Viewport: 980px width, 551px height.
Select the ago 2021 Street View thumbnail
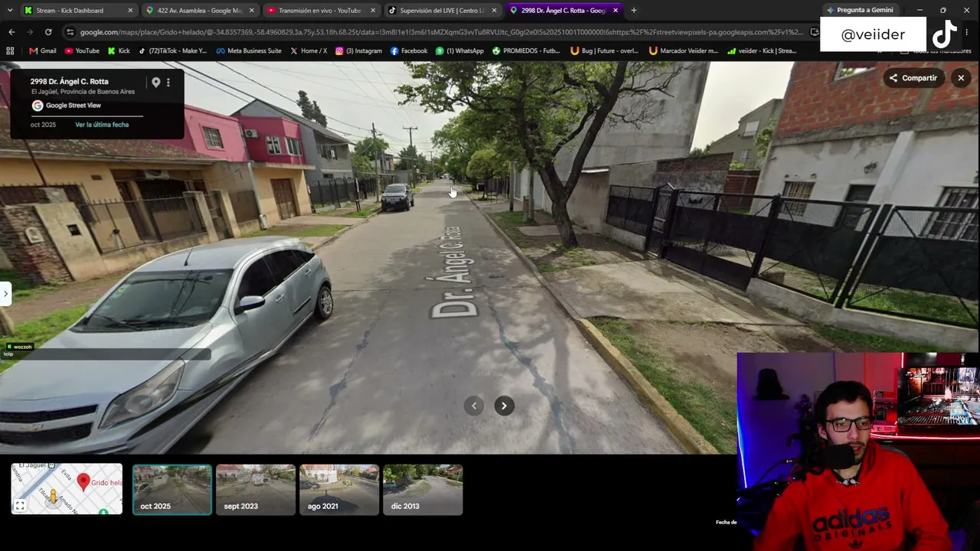[339, 490]
